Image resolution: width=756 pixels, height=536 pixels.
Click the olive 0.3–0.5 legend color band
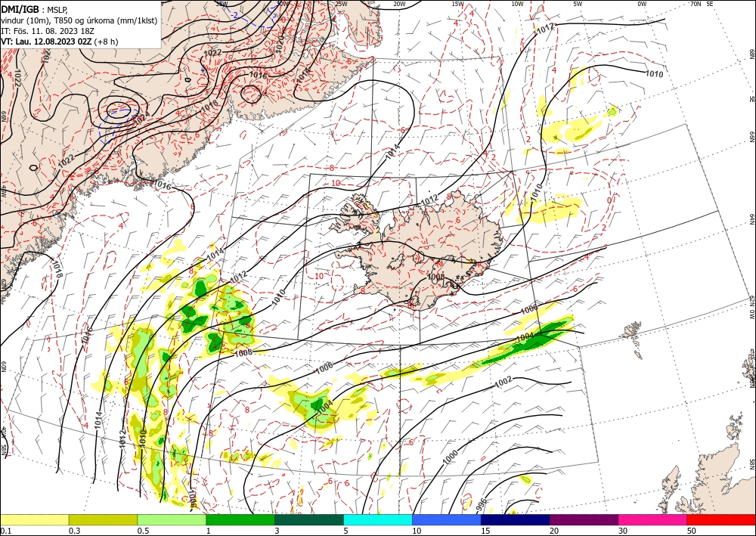pos(103,519)
